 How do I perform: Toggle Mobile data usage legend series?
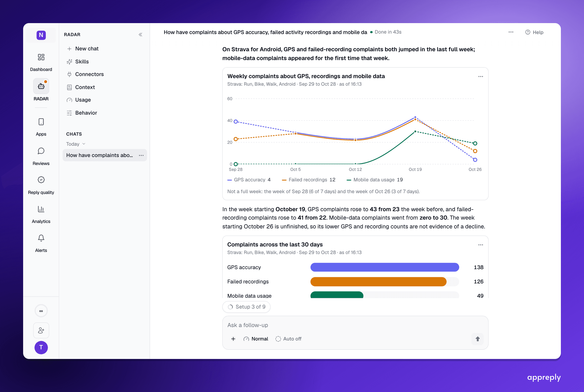[x=375, y=180]
